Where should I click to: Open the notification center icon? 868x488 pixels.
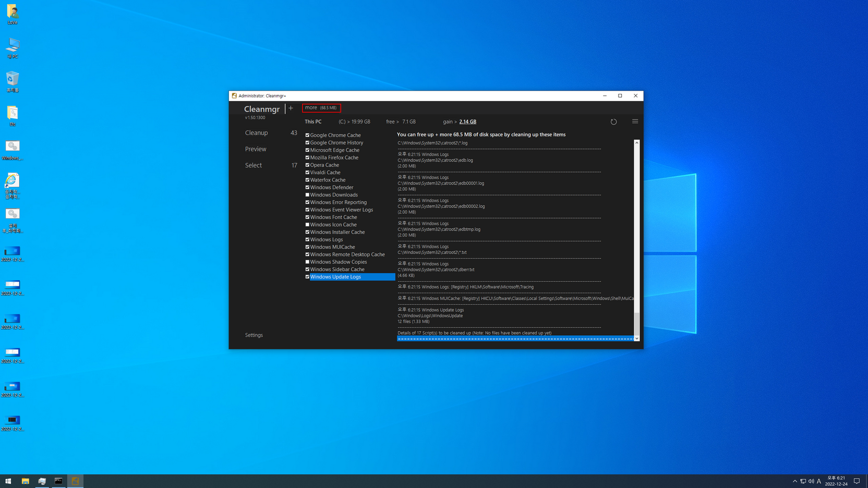(x=857, y=481)
